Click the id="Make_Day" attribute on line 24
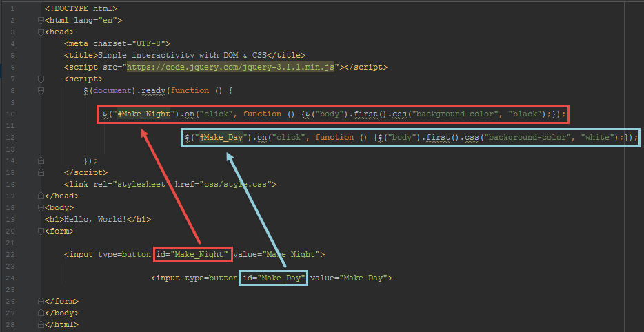This screenshot has height=332, width=644. (274, 278)
